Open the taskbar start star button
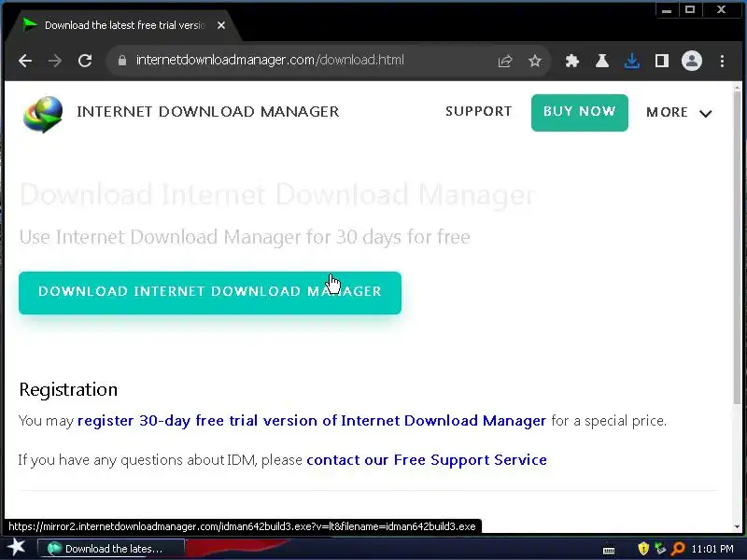 click(17, 548)
